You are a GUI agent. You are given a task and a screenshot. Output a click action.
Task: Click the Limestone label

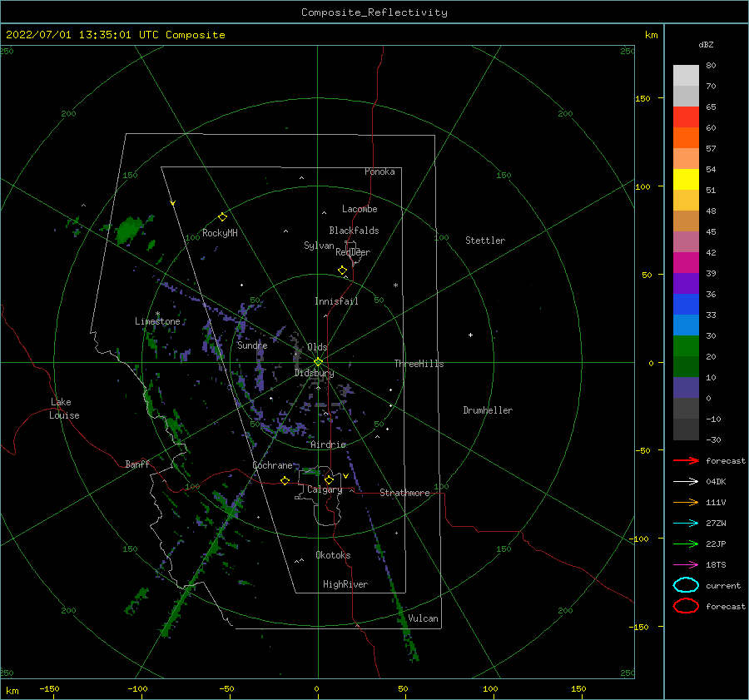157,321
